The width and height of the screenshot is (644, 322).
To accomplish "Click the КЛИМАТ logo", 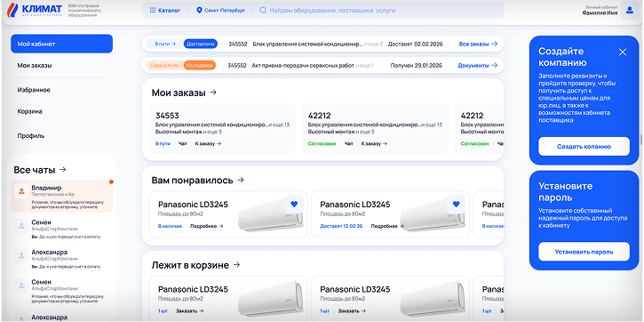I will 36,10.
